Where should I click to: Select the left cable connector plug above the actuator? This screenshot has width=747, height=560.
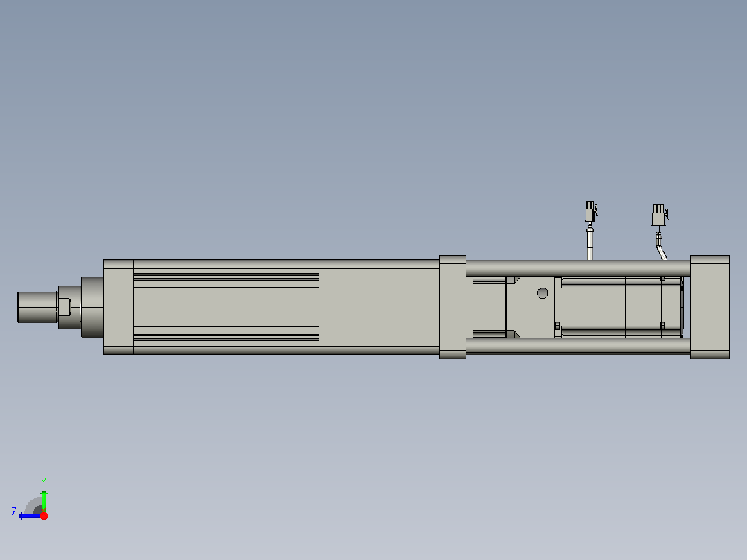pyautogui.click(x=590, y=211)
